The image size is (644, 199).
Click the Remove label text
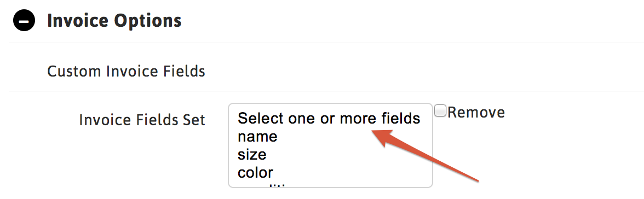tap(476, 112)
